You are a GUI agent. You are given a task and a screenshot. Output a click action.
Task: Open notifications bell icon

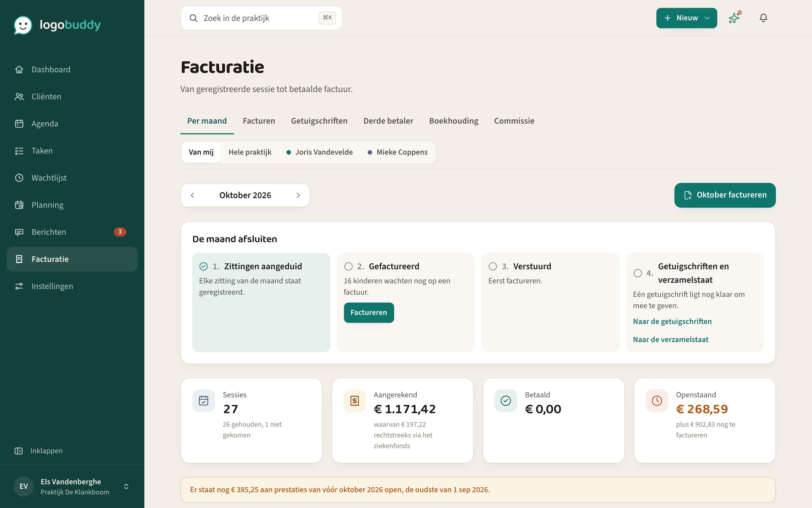tap(763, 18)
